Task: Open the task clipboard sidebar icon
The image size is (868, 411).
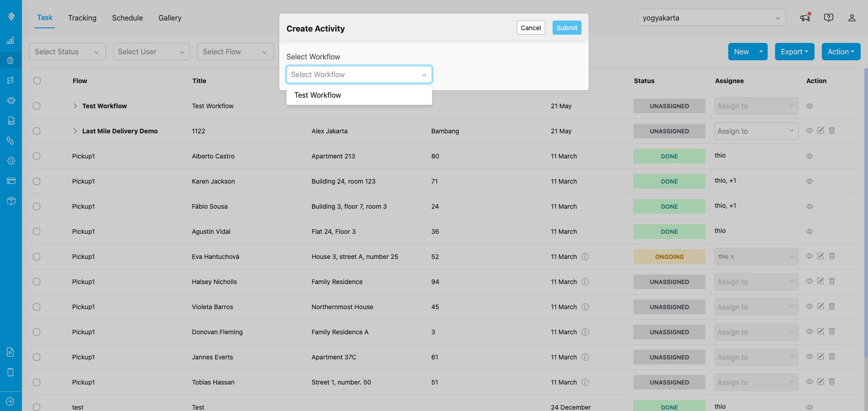Action: (11, 60)
